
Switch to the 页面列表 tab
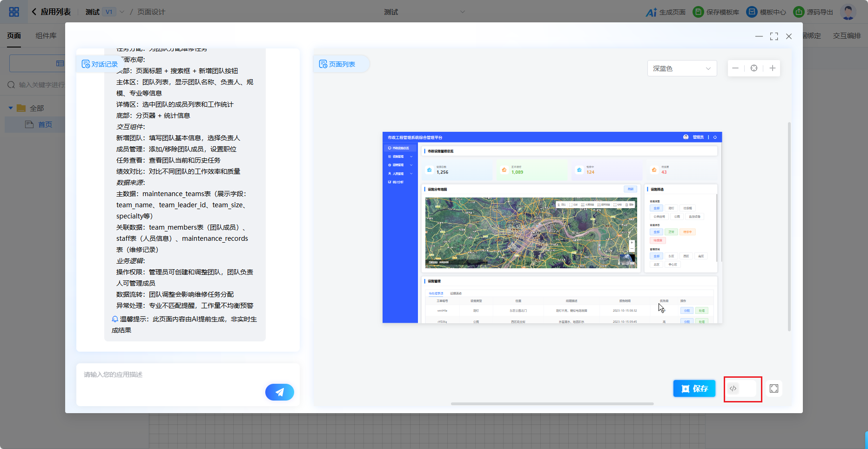337,64
